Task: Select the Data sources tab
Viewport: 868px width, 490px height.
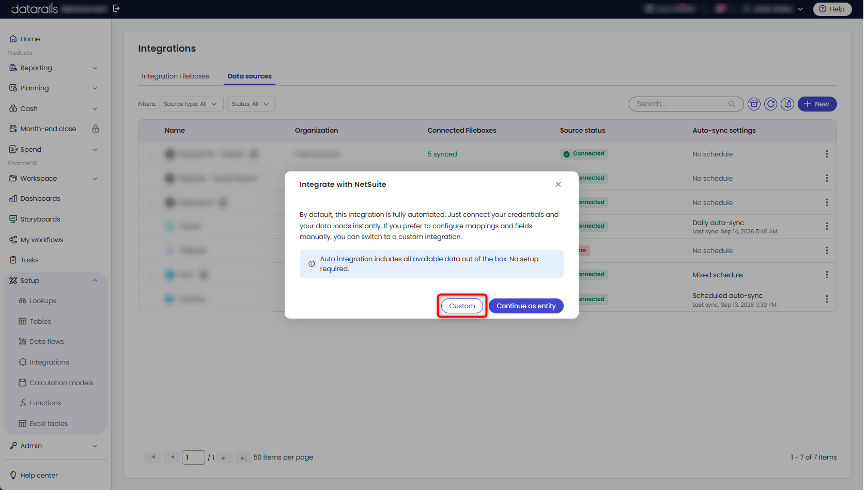Action: coord(250,76)
